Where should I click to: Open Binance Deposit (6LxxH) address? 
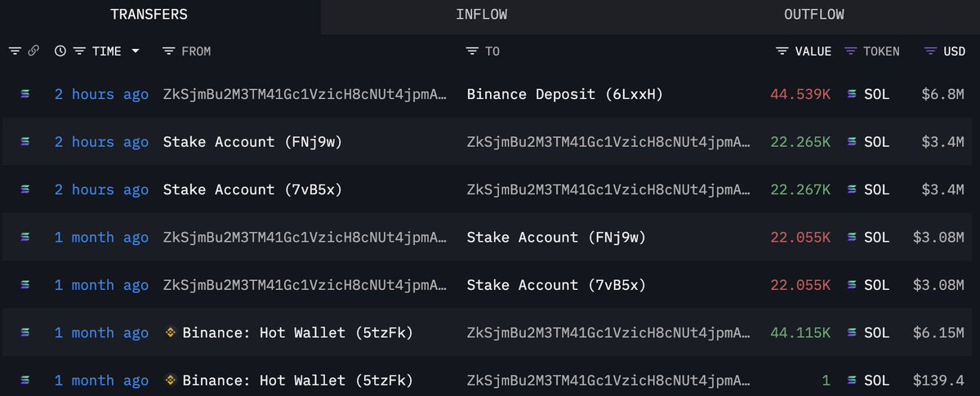564,95
